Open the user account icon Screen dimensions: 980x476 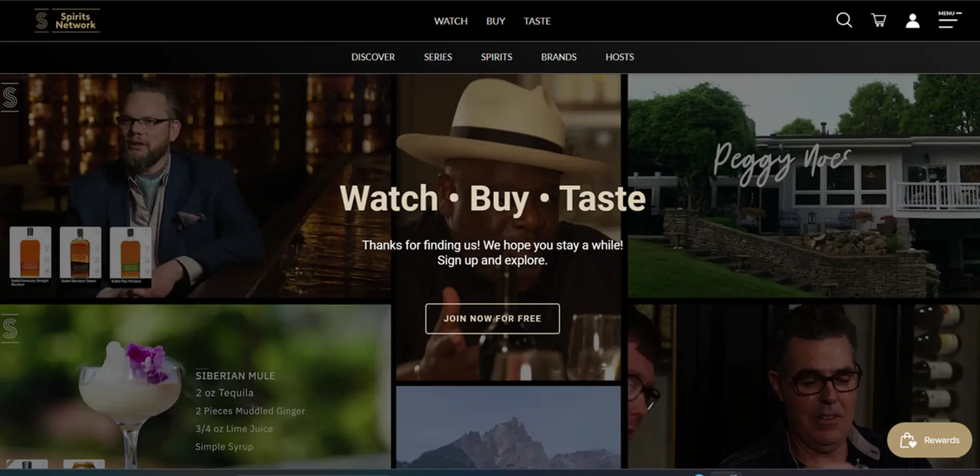pos(913,21)
